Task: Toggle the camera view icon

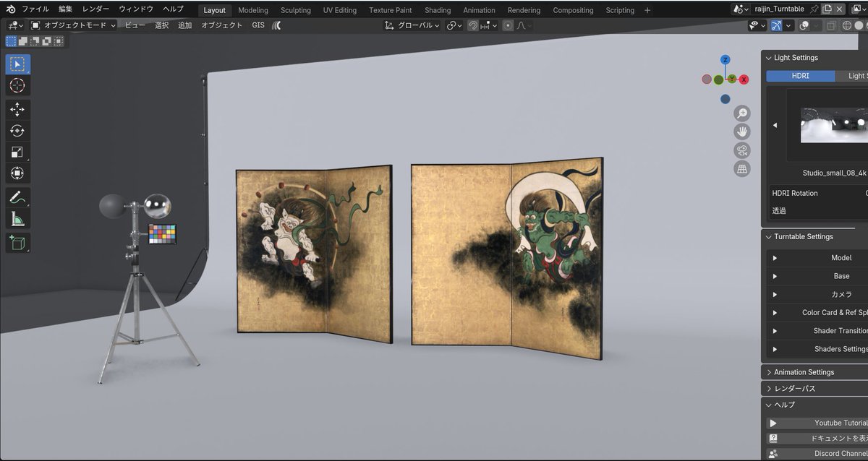Action: tap(741, 150)
